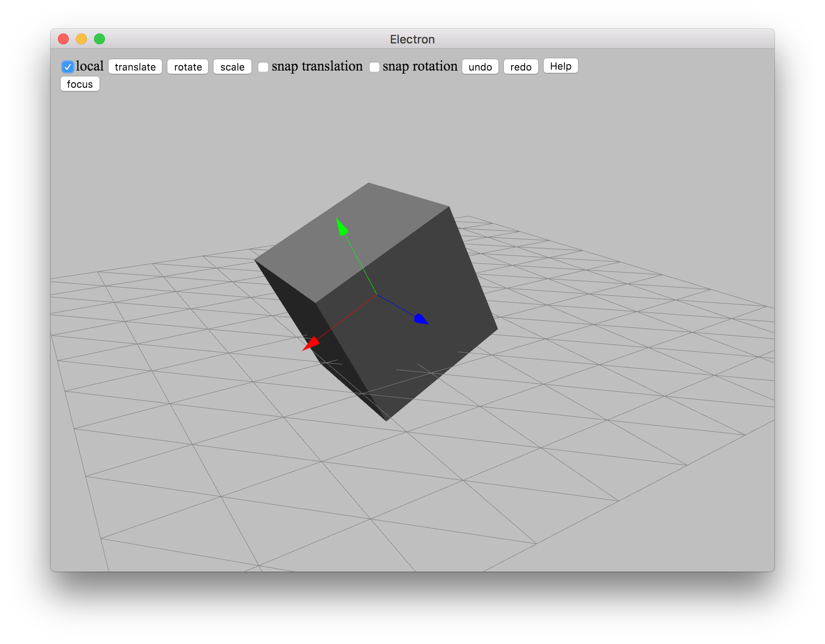Click the cube's narrow darkest left face
Viewport: 825px width, 644px height.
point(308,326)
